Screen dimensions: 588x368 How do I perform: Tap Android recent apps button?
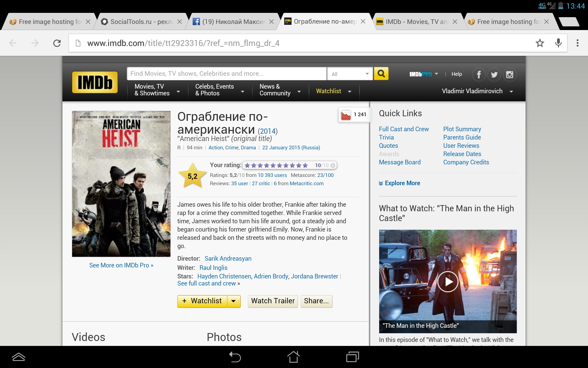[x=352, y=357]
